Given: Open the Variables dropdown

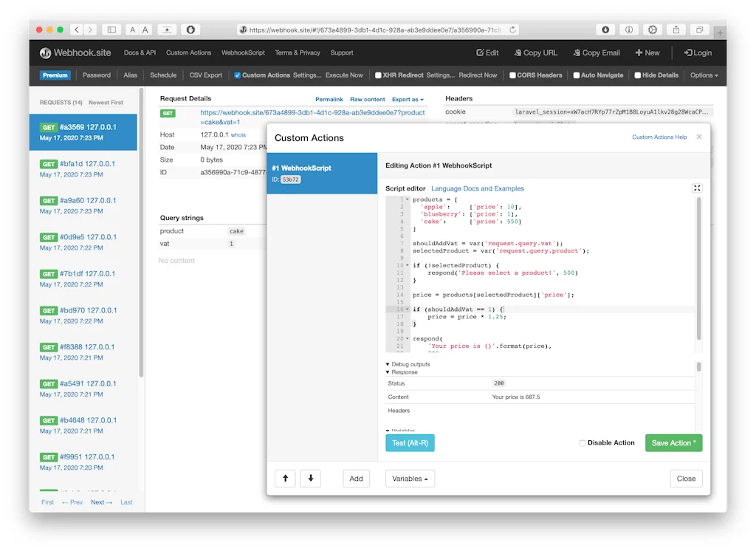Looking at the screenshot, I should 410,478.
